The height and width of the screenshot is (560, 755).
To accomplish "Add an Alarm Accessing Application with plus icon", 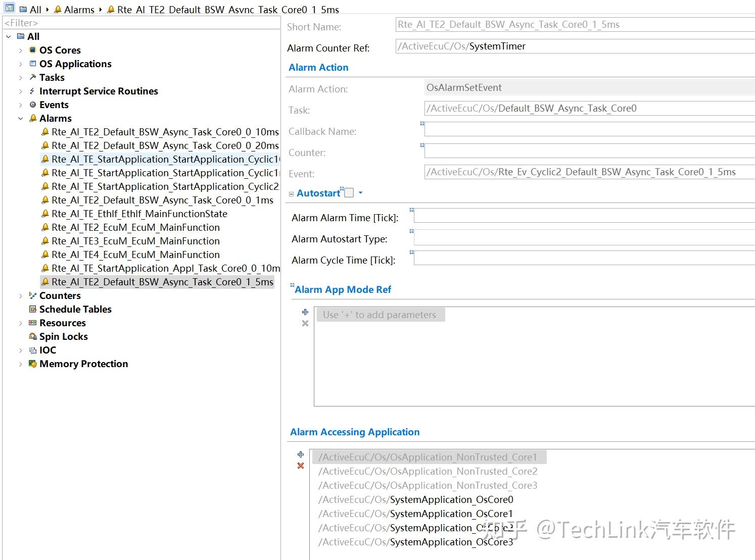I will (x=301, y=454).
